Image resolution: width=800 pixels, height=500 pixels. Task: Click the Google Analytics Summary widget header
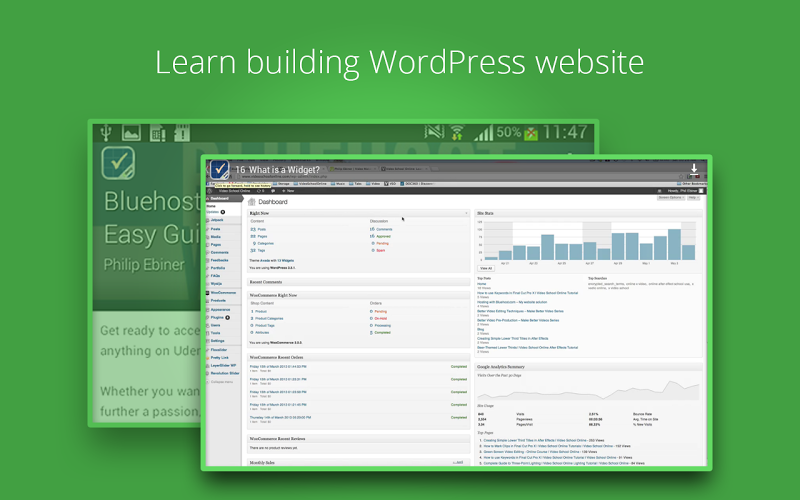589,367
